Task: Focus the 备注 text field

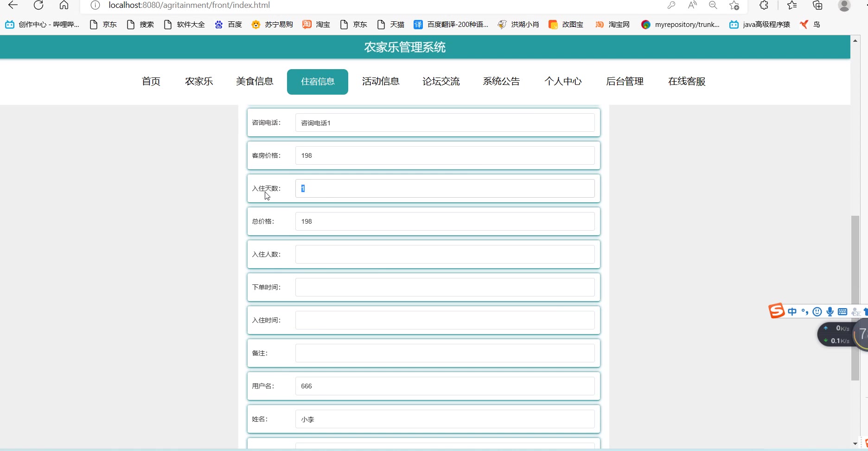Action: tap(445, 353)
